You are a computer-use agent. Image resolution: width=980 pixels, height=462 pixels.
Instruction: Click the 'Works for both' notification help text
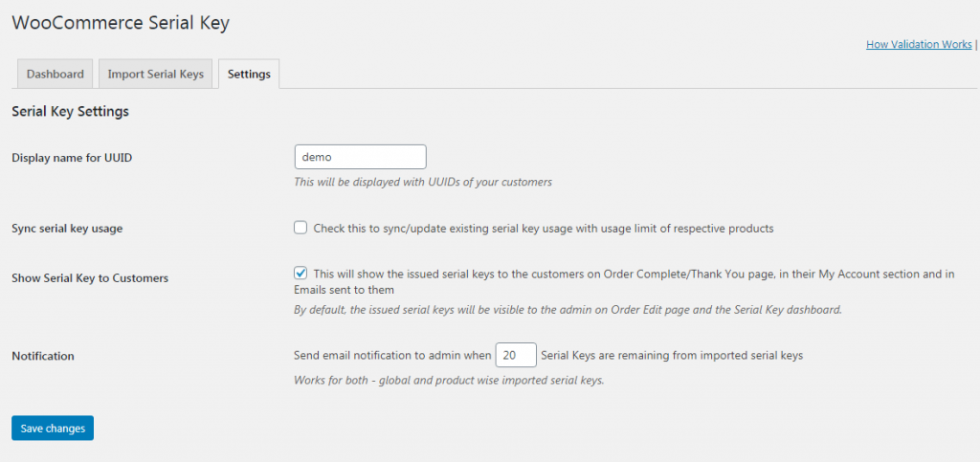coord(449,380)
